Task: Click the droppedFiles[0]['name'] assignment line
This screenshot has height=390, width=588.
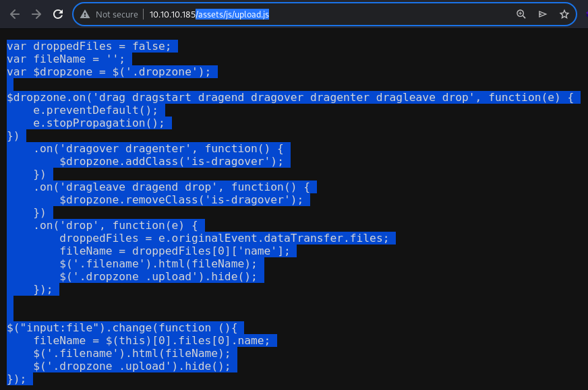Action: click(x=175, y=251)
